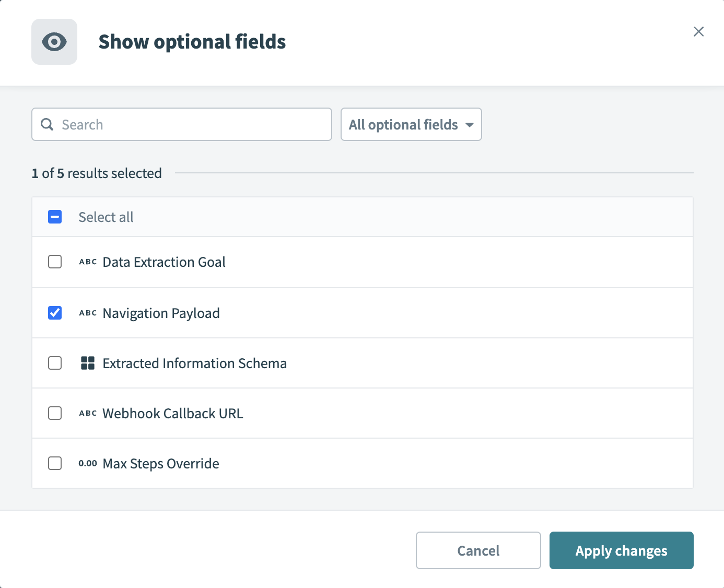Tick the Webhook Callback URL checkbox
Viewport: 724px width, 588px height.
55,413
